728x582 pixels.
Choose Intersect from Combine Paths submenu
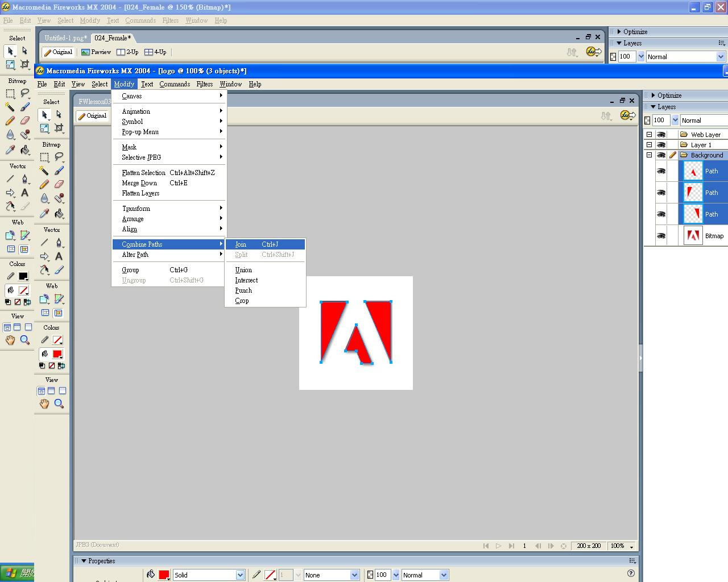265,280
